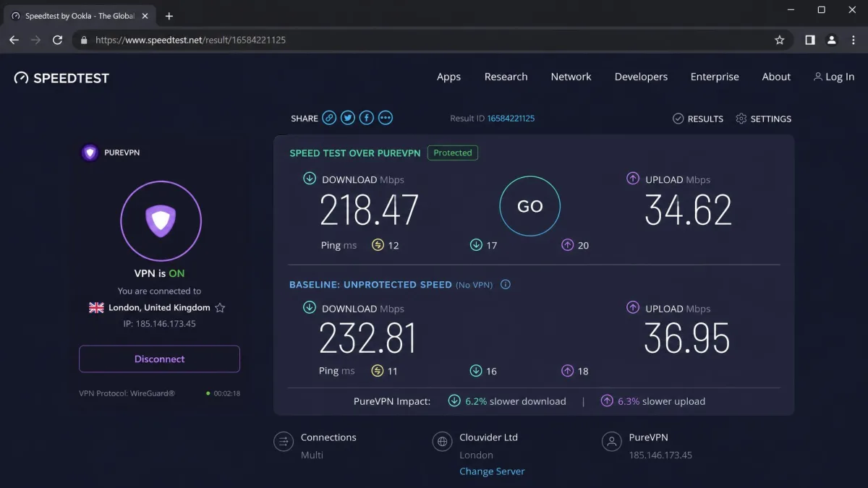Click the Clouvider Ltd globe icon
868x488 pixels.
442,442
